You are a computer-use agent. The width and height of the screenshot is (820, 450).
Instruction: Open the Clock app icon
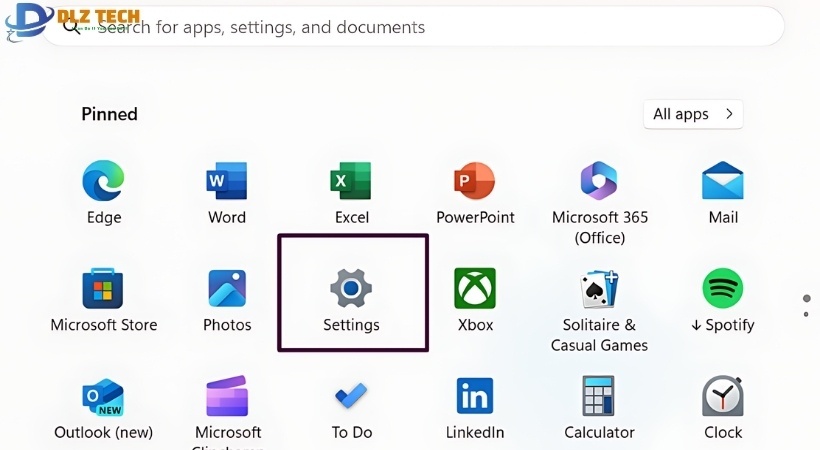pyautogui.click(x=723, y=396)
